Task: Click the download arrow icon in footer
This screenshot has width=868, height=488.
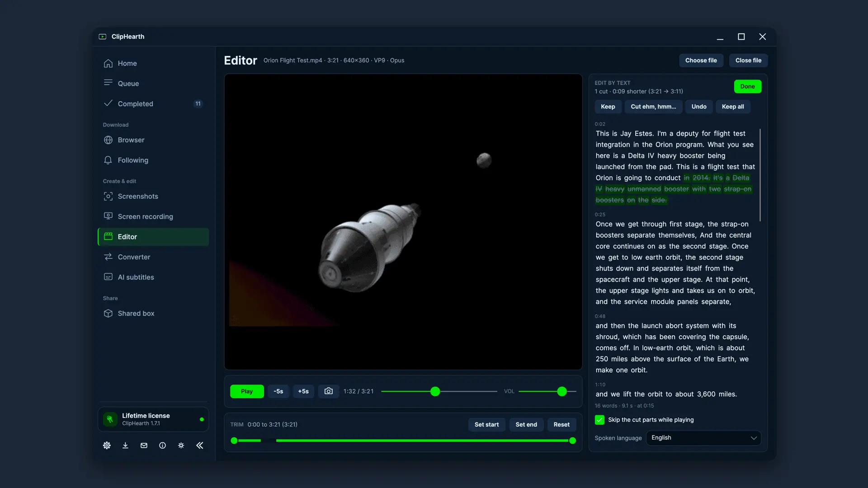Action: click(x=125, y=446)
